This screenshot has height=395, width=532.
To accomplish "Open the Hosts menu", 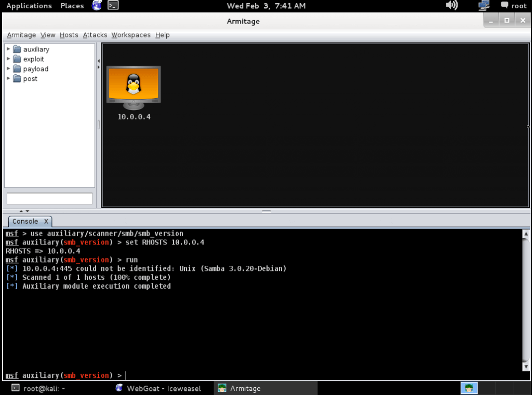I will (69, 35).
